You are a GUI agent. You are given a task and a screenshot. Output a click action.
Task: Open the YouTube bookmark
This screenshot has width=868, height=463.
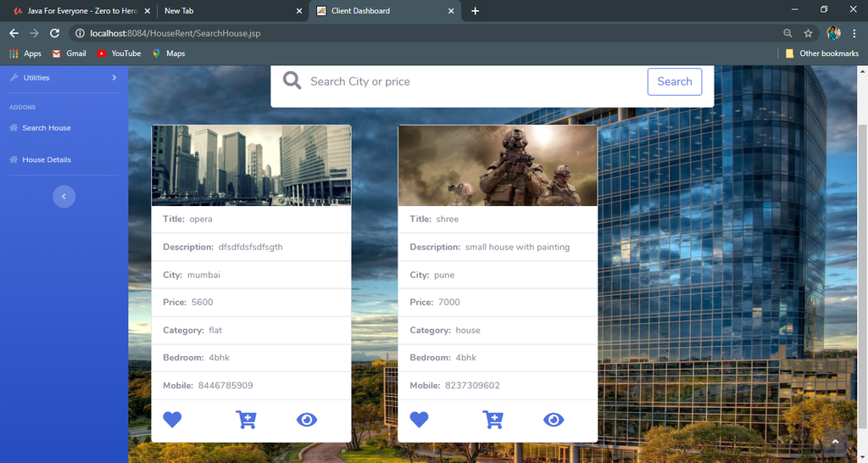[119, 53]
